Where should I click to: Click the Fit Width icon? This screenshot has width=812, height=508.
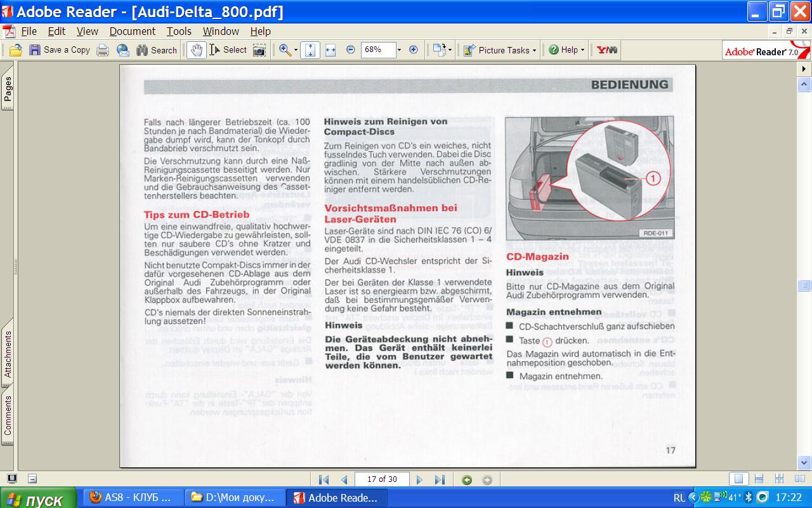click(330, 50)
